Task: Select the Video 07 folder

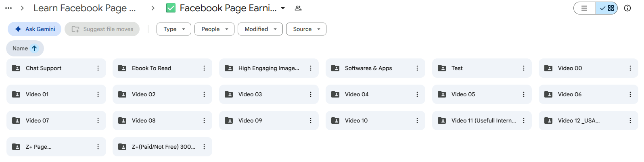Action: pyautogui.click(x=56, y=120)
